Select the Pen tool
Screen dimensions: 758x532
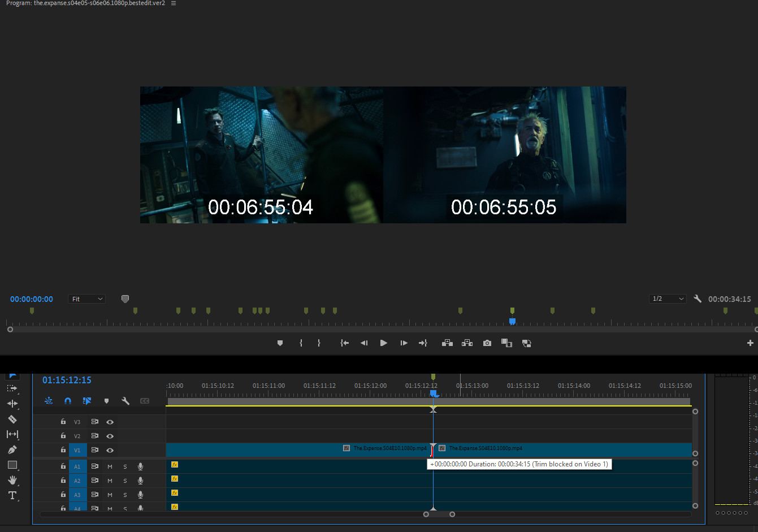pyautogui.click(x=12, y=449)
